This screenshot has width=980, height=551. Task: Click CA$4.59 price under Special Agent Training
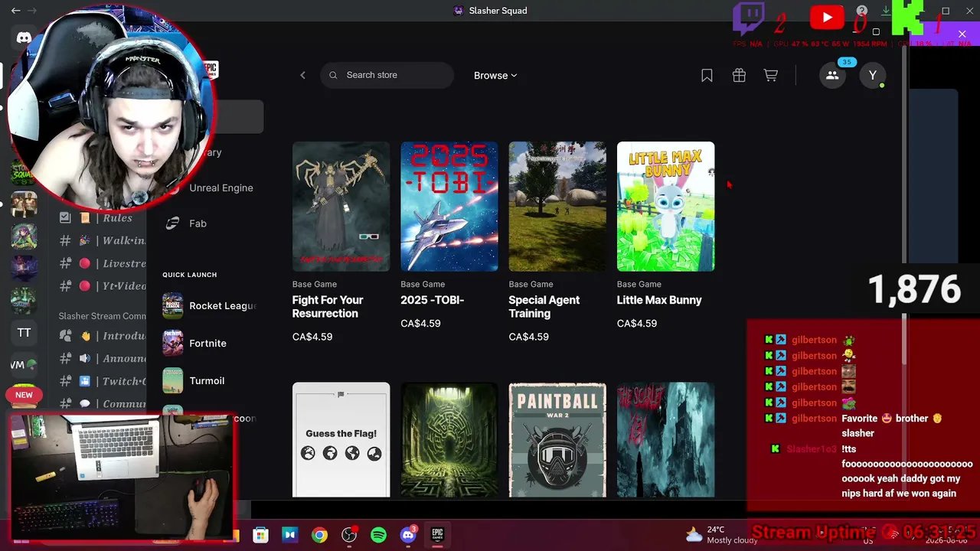click(x=528, y=337)
